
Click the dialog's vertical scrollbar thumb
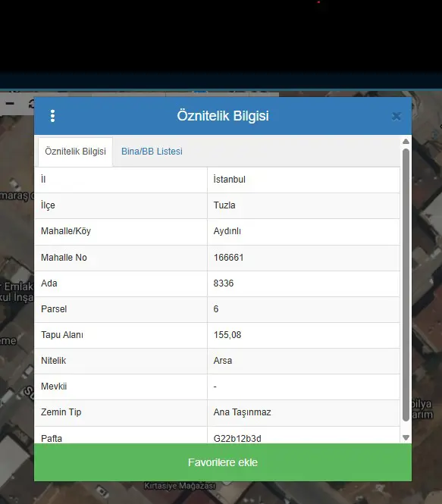click(406, 285)
